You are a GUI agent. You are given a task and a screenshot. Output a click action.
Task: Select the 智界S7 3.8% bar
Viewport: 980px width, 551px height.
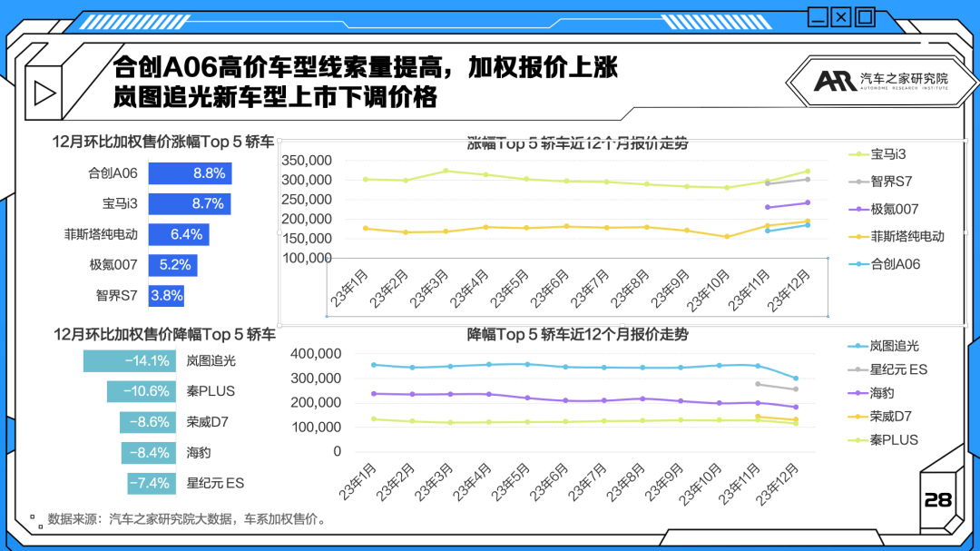point(167,295)
